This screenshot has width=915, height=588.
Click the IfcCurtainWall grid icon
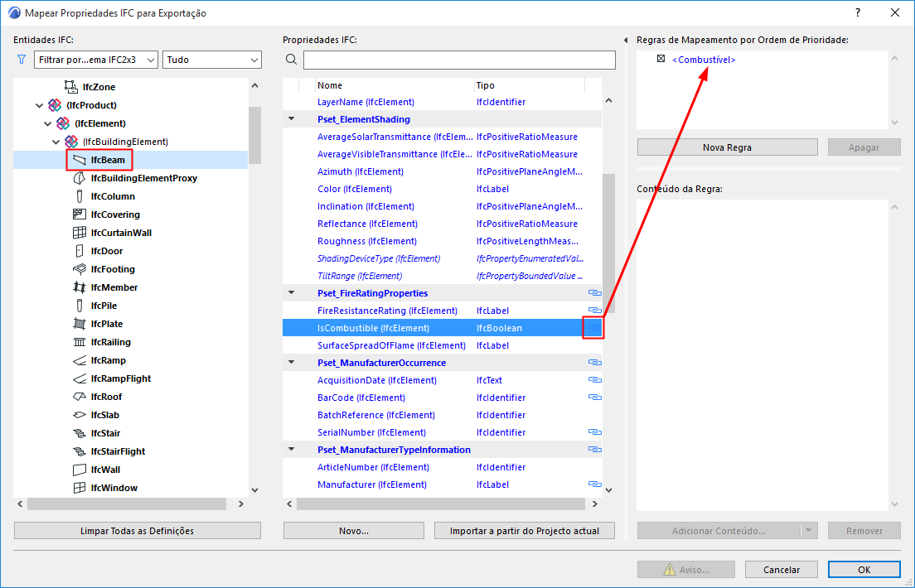[x=80, y=233]
